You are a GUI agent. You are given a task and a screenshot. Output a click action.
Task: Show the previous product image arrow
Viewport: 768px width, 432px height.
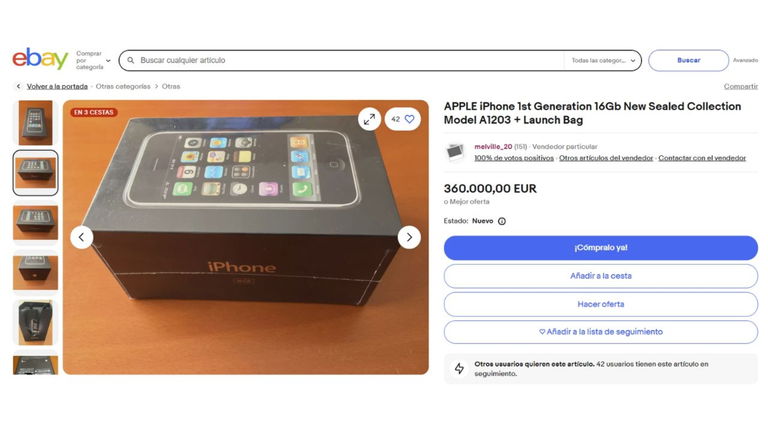click(x=82, y=238)
